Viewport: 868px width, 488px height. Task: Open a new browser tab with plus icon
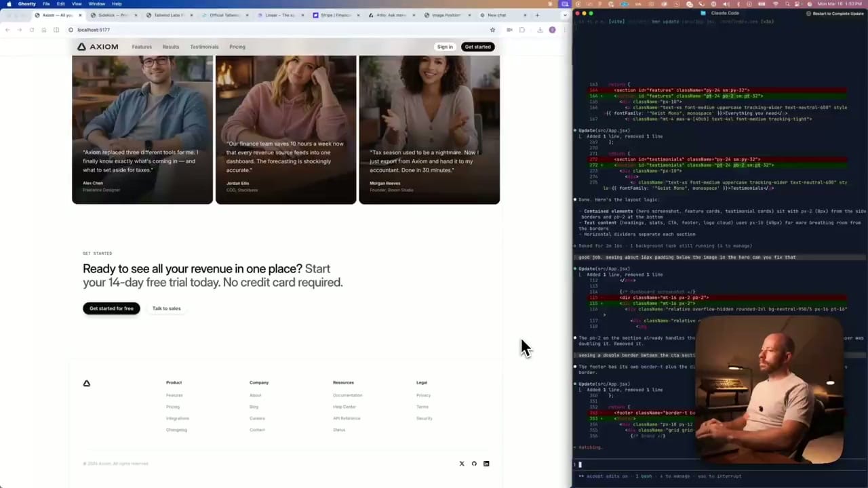[537, 15]
